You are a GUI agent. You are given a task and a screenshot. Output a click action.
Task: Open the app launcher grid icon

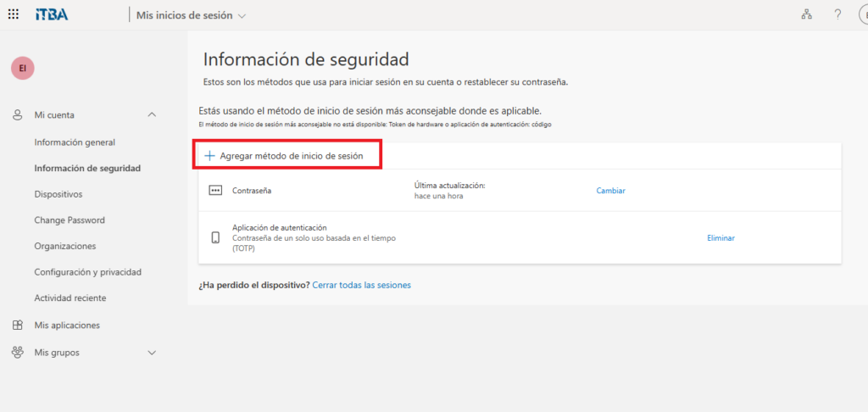(x=14, y=14)
